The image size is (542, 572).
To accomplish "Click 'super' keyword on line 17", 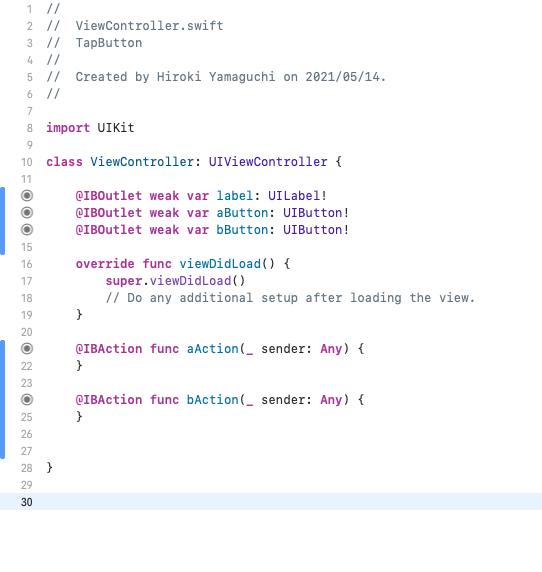I will [124, 281].
